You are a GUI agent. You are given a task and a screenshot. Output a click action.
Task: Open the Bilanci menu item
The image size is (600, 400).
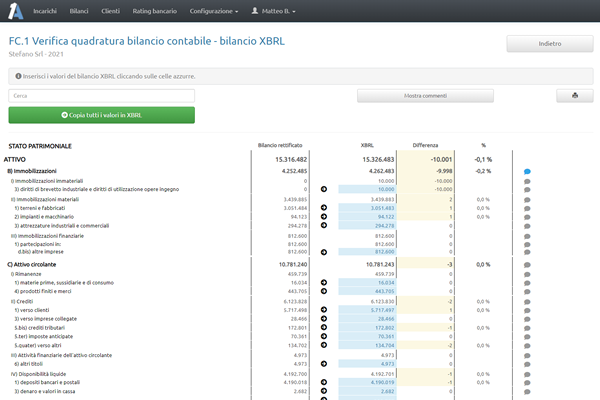(79, 11)
